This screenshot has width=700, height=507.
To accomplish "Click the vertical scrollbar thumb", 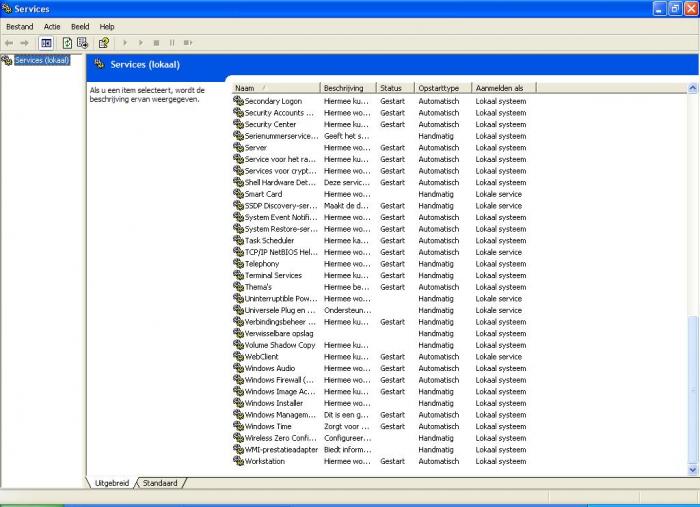I will click(692, 390).
